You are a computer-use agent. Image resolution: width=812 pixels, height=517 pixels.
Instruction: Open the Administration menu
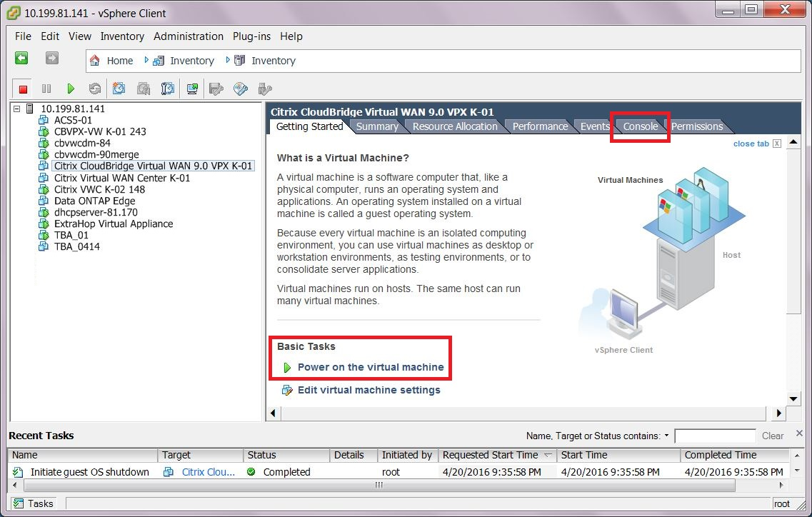click(189, 36)
